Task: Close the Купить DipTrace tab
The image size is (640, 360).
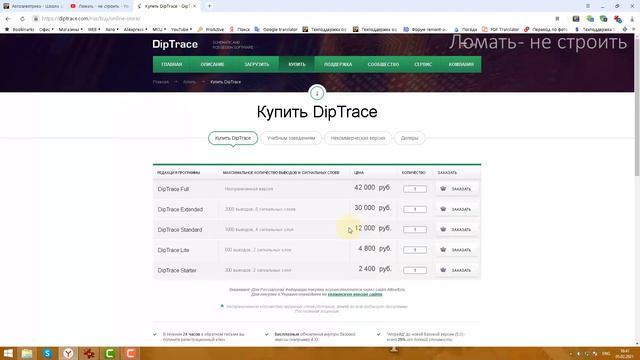Action: (x=194, y=6)
